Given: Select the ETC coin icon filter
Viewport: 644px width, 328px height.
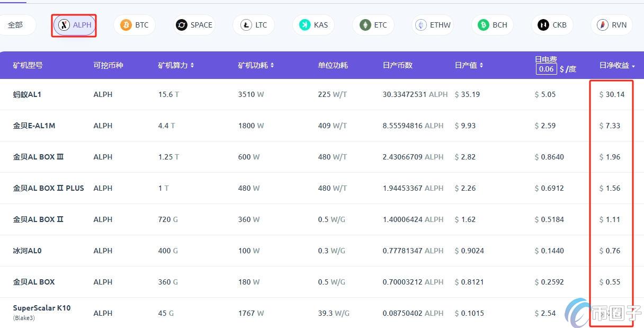Looking at the screenshot, I should 365,25.
